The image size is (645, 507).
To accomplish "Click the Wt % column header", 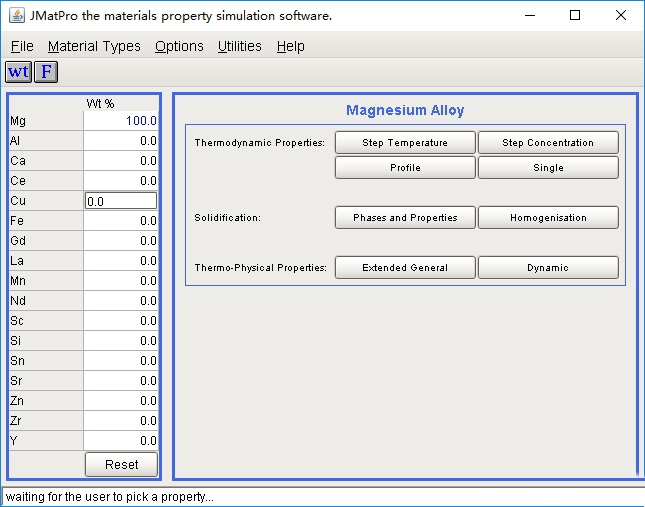I will (100, 104).
